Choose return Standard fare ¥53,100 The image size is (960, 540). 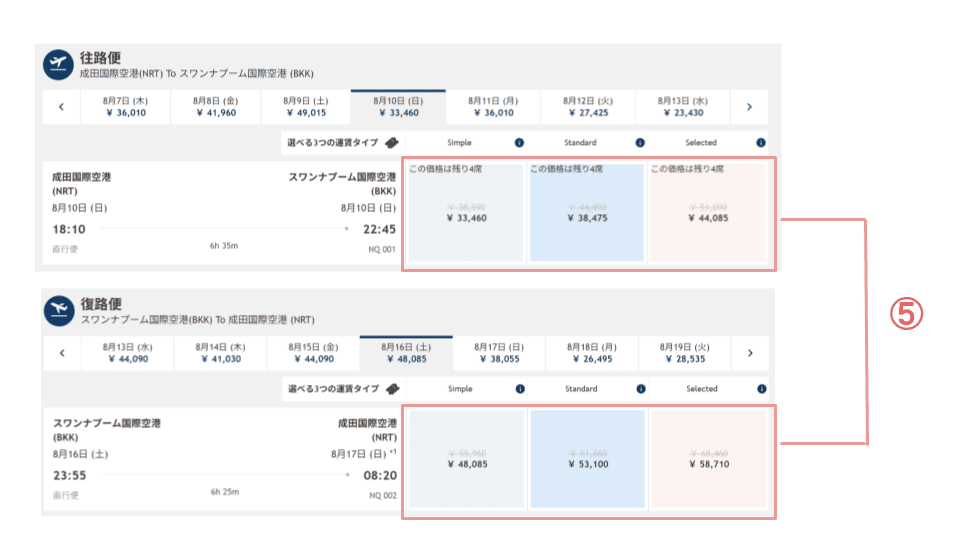coord(588,459)
